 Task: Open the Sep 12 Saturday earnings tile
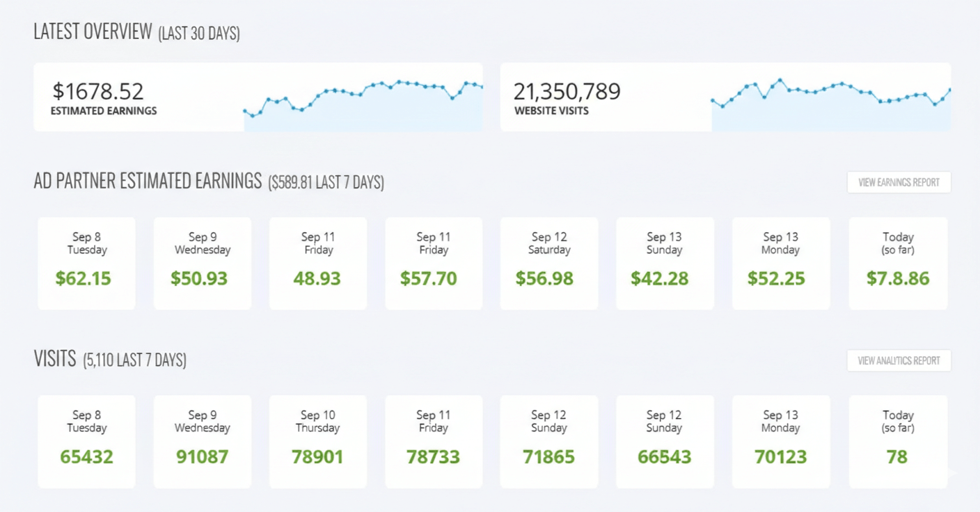(548, 263)
